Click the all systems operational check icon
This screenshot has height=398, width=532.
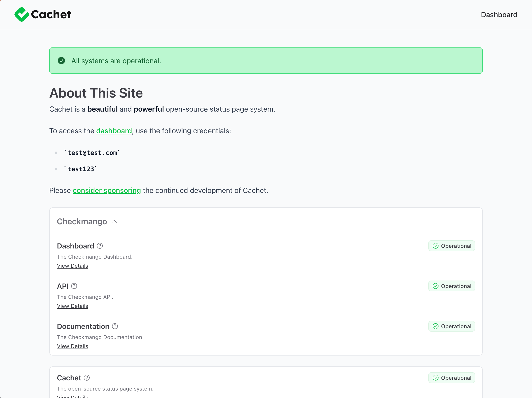click(61, 61)
